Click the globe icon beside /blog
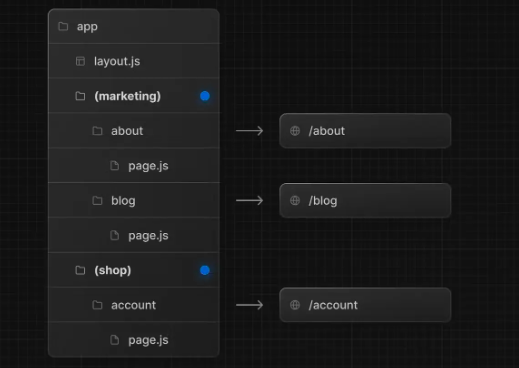 [295, 201]
